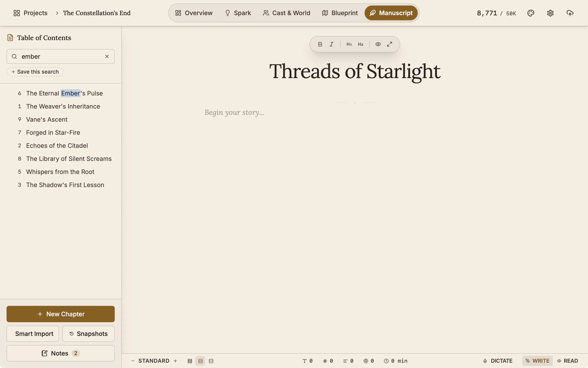Insert a Heading 1 style
Viewport: 588px width, 368px height.
[x=349, y=44]
